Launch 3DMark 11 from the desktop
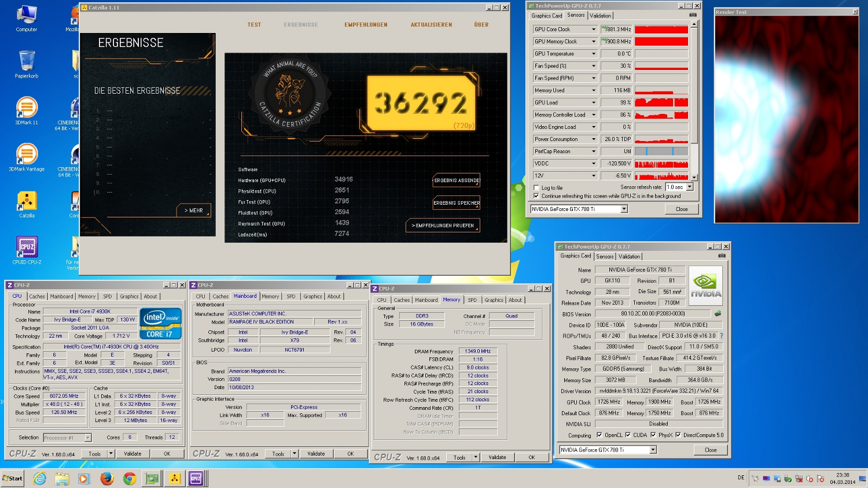The width and height of the screenshot is (868, 488). (x=26, y=110)
